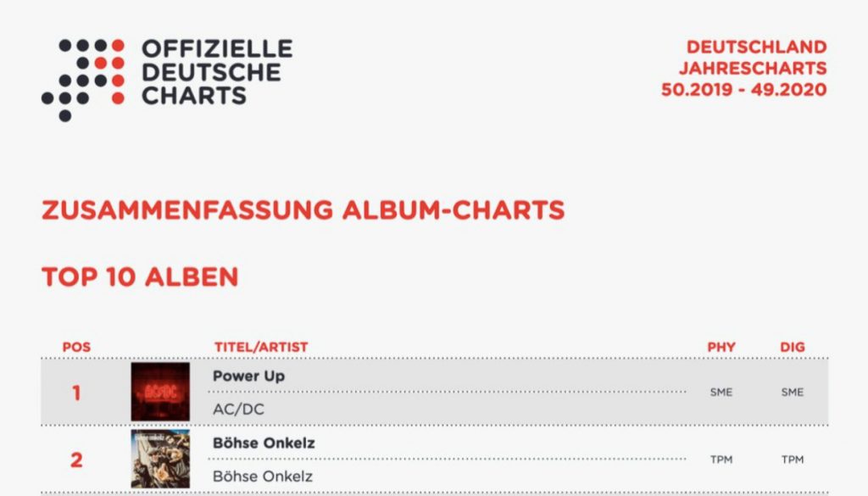Viewport: 868px width, 496px height.
Task: Click the position number 2
Action: [x=76, y=460]
